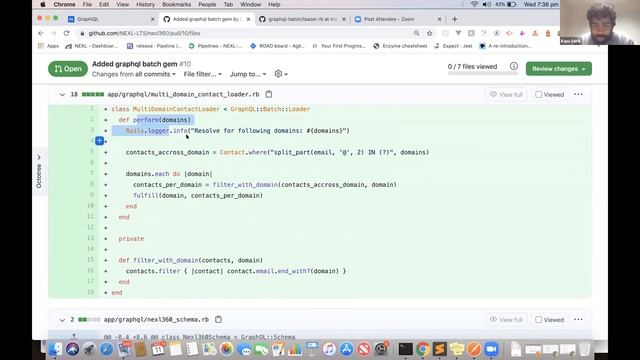Copy path of multi_domain_contact_loader.rb file
The image size is (640, 360).
[269, 94]
